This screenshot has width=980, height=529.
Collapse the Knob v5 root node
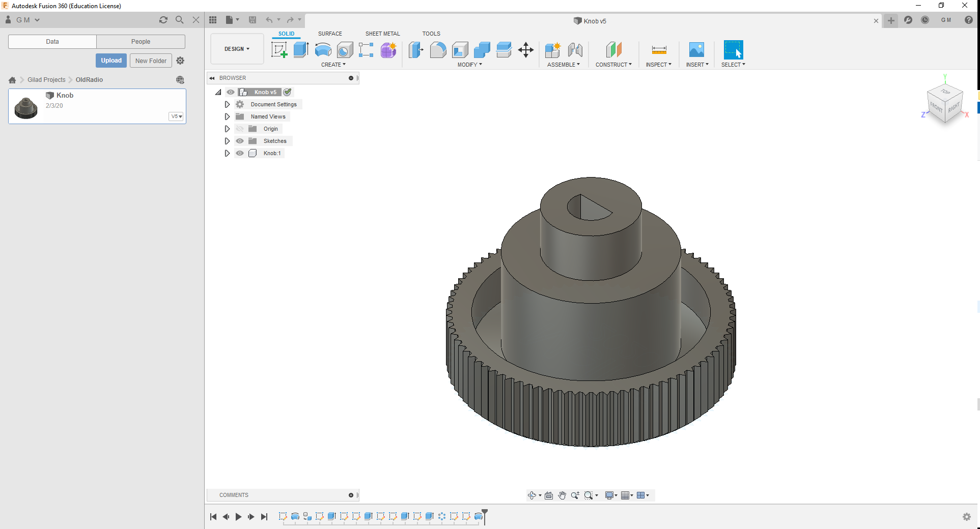point(218,92)
